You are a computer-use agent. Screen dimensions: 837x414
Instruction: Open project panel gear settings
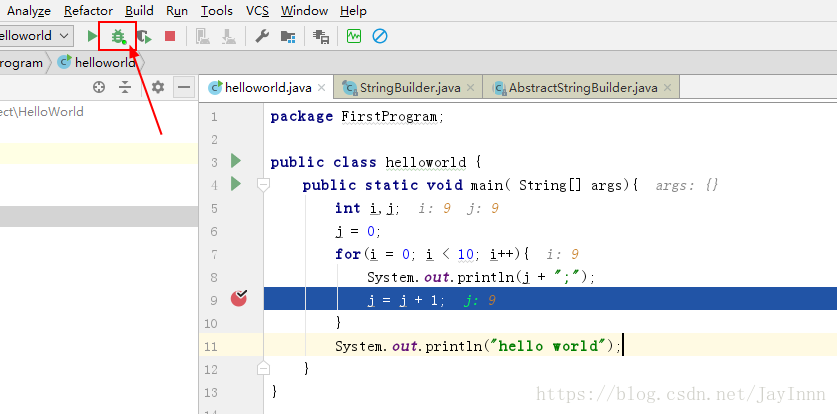click(x=157, y=87)
